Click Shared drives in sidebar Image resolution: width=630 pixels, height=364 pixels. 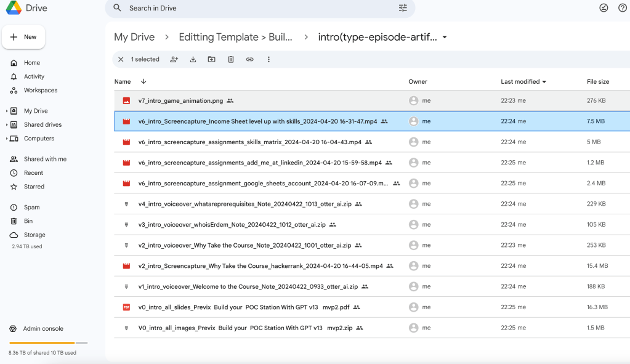[42, 125]
